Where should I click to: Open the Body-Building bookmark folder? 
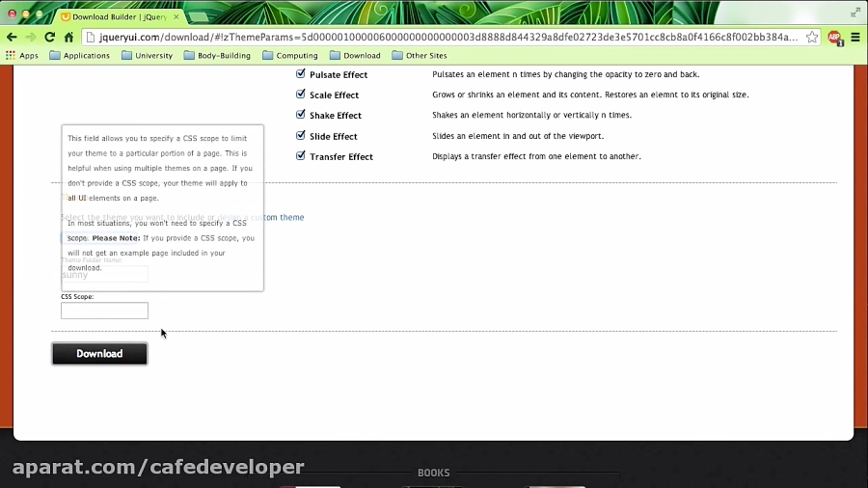pyautogui.click(x=217, y=55)
